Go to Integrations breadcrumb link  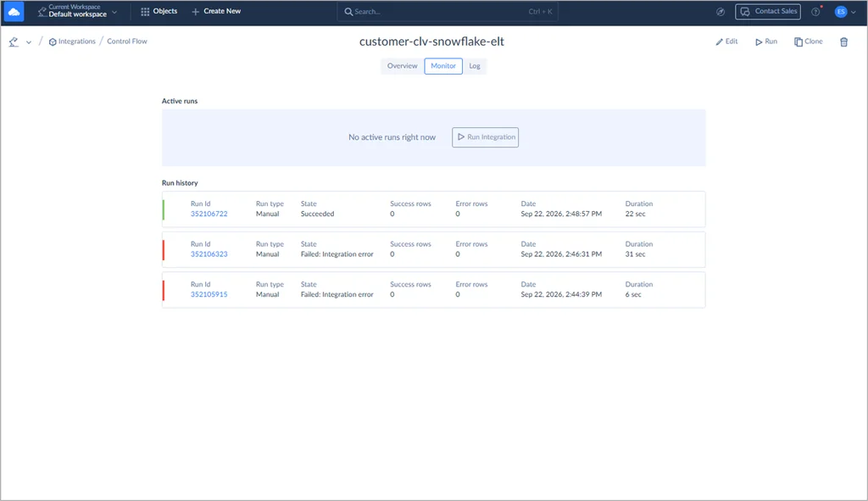72,42
